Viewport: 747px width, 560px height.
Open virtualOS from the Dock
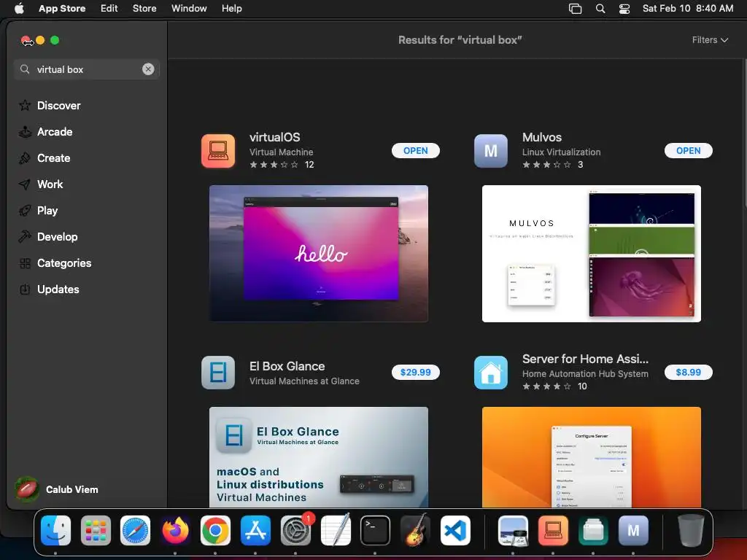pyautogui.click(x=553, y=530)
